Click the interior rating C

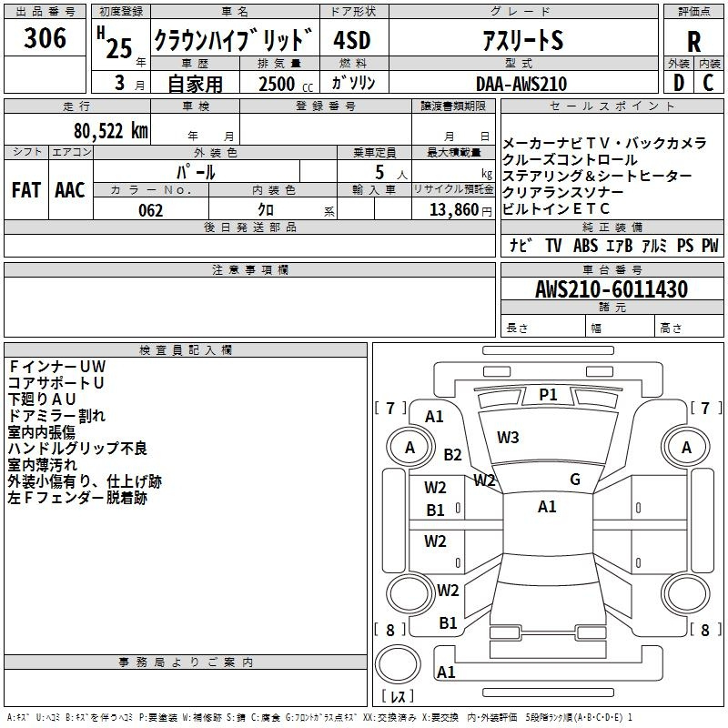[708, 83]
